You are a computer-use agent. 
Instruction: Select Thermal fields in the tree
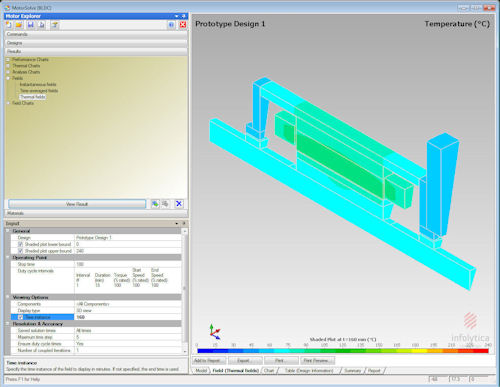[33, 97]
